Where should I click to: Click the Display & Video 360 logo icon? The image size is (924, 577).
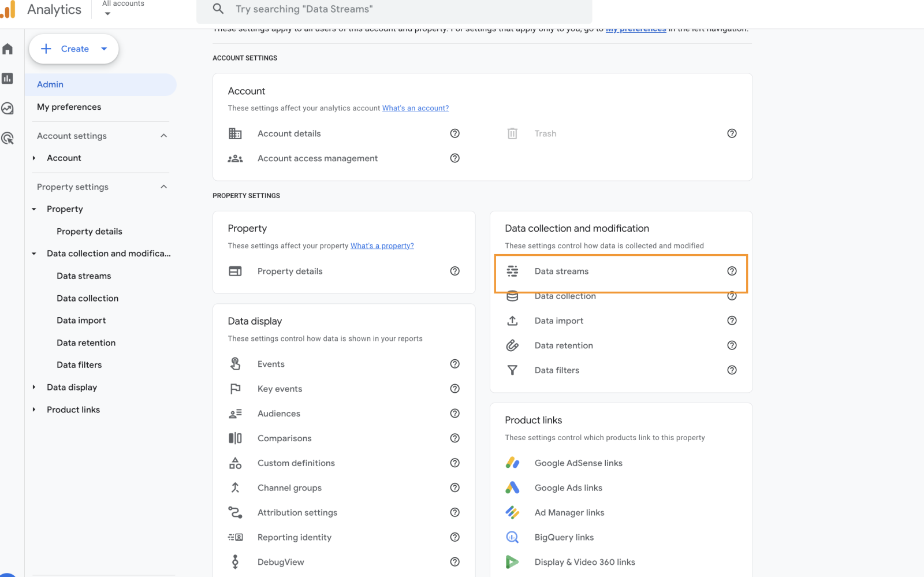click(x=512, y=562)
